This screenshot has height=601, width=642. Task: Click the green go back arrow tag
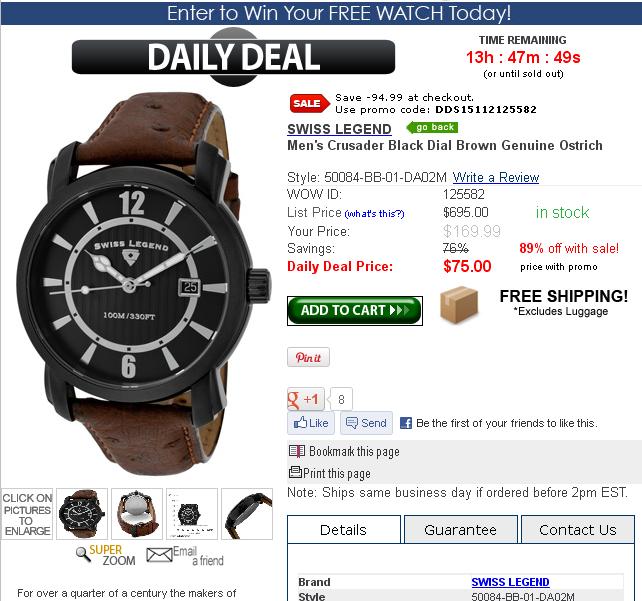432,127
